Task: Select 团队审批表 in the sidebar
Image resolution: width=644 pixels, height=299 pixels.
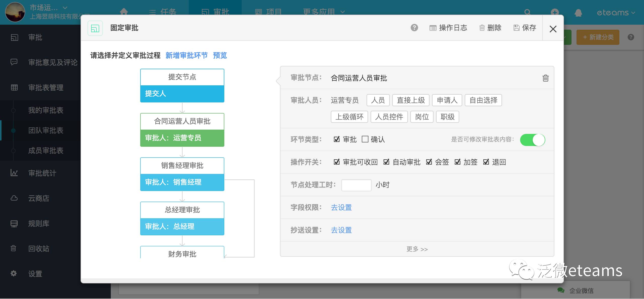Action: coord(46,130)
